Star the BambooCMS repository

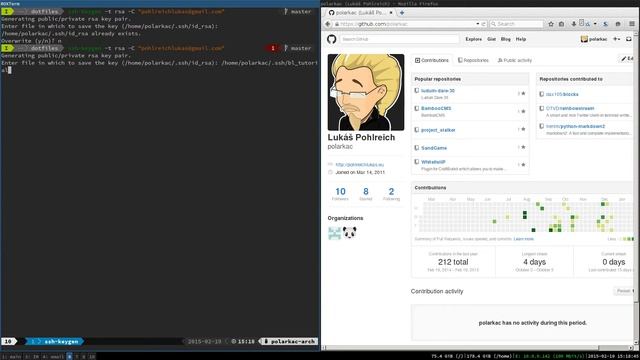coord(523,111)
